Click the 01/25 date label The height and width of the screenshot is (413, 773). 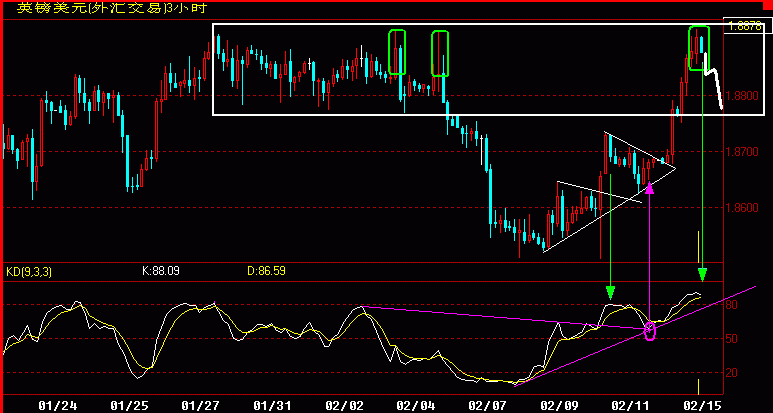[x=130, y=406]
